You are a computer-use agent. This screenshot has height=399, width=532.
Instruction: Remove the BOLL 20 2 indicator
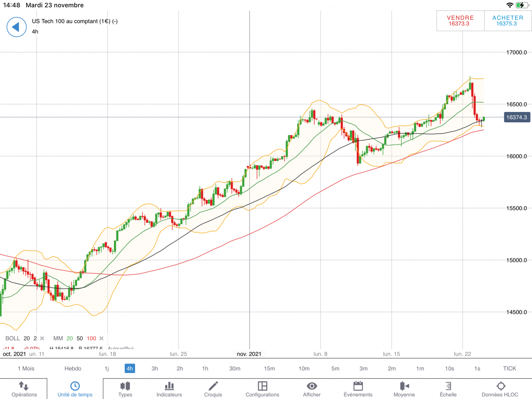tap(42, 338)
